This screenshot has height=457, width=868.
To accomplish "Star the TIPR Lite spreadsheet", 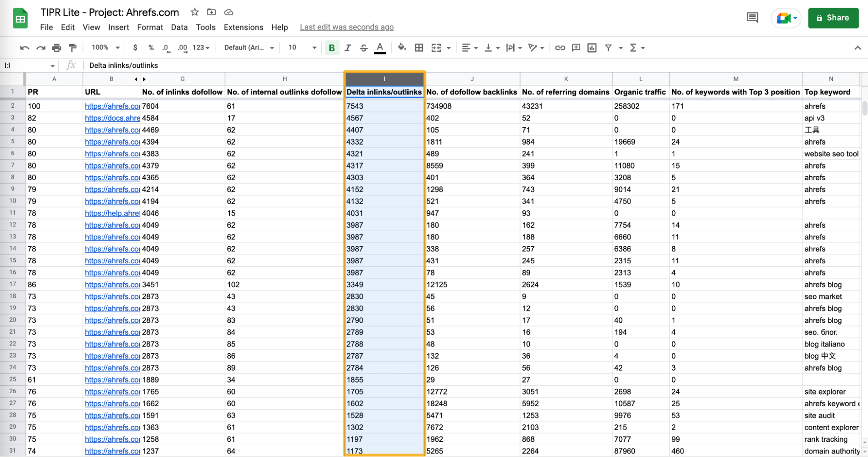I will tap(194, 12).
